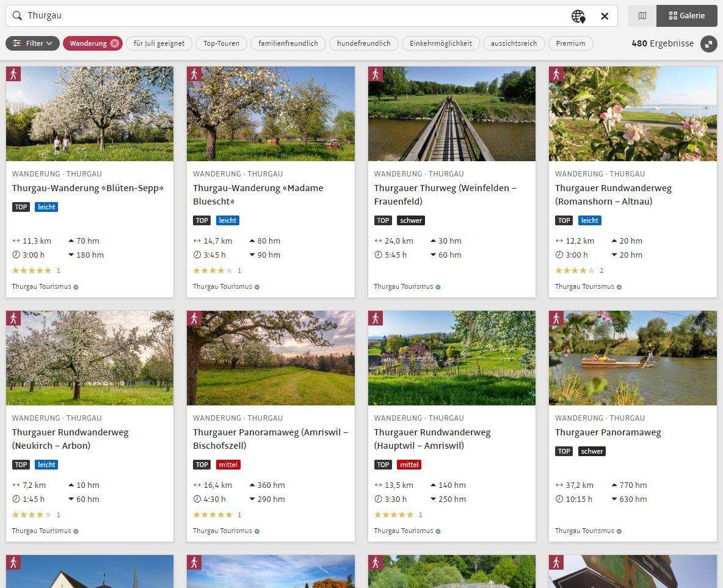Filter by aussichtsreich tours

[x=514, y=43]
